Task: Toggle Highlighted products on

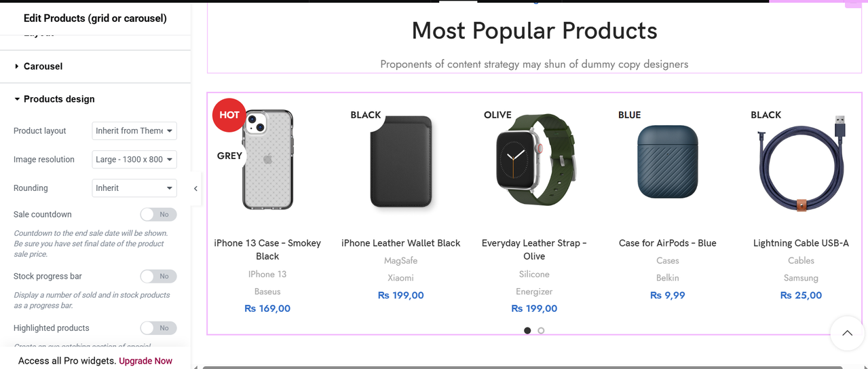Action: click(x=159, y=328)
